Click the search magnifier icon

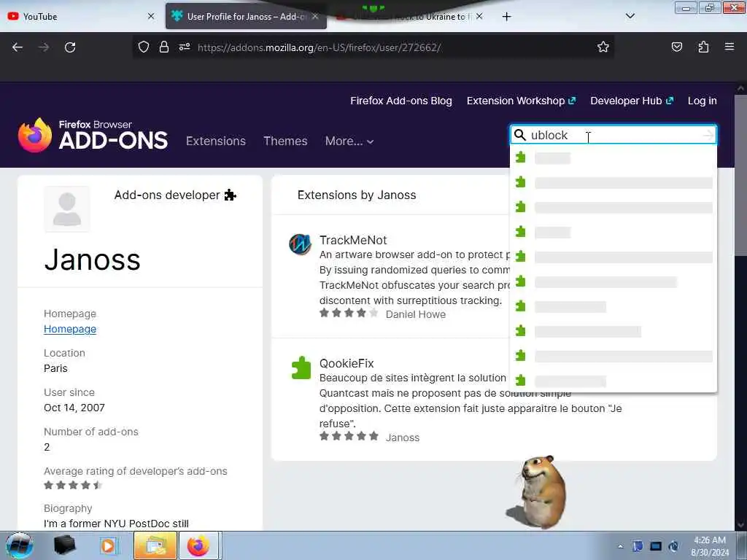(x=519, y=135)
